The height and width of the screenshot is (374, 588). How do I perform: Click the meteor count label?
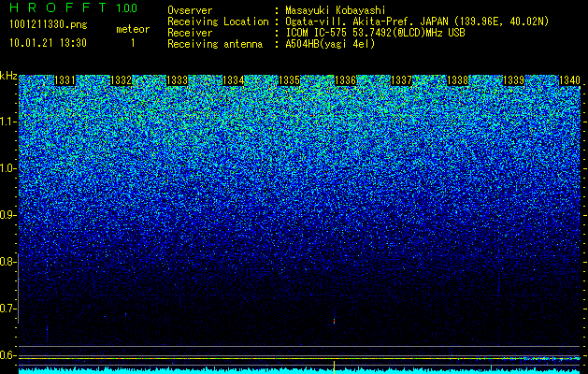(133, 29)
